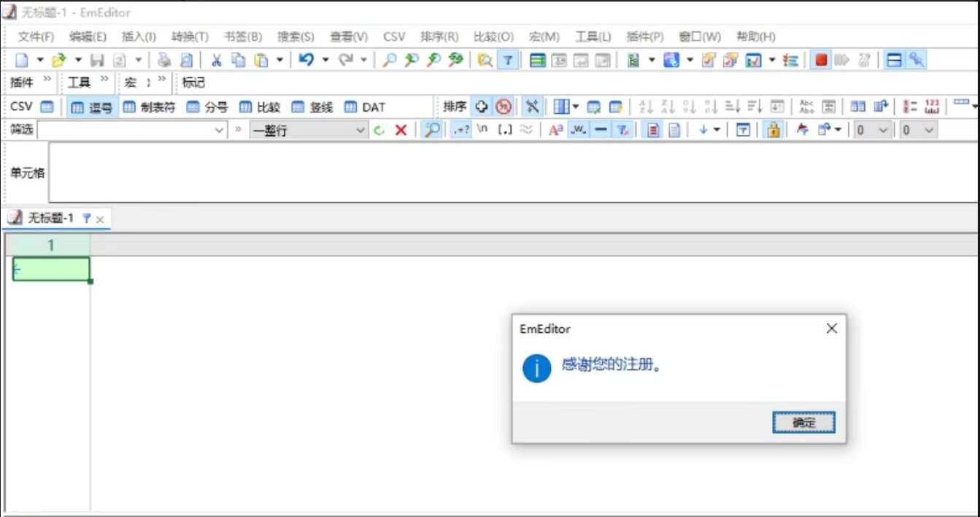Click the 标记 toolbar label
Image resolution: width=980 pixels, height=517 pixels.
point(193,83)
